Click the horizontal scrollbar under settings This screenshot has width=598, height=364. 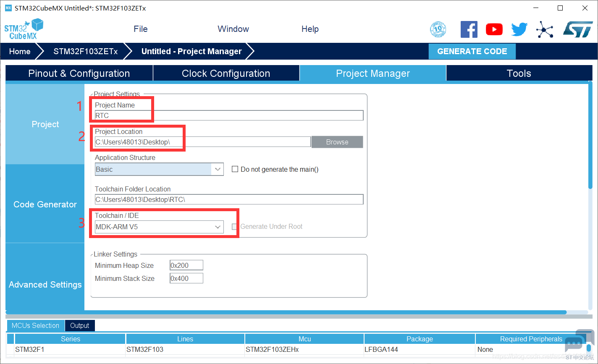[286, 312]
